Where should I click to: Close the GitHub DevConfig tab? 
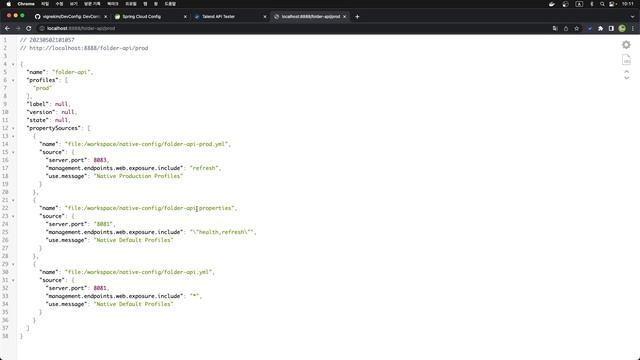click(x=106, y=17)
